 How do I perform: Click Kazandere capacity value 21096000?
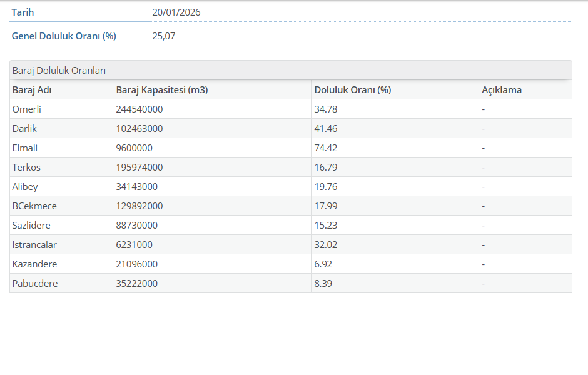coord(136,264)
